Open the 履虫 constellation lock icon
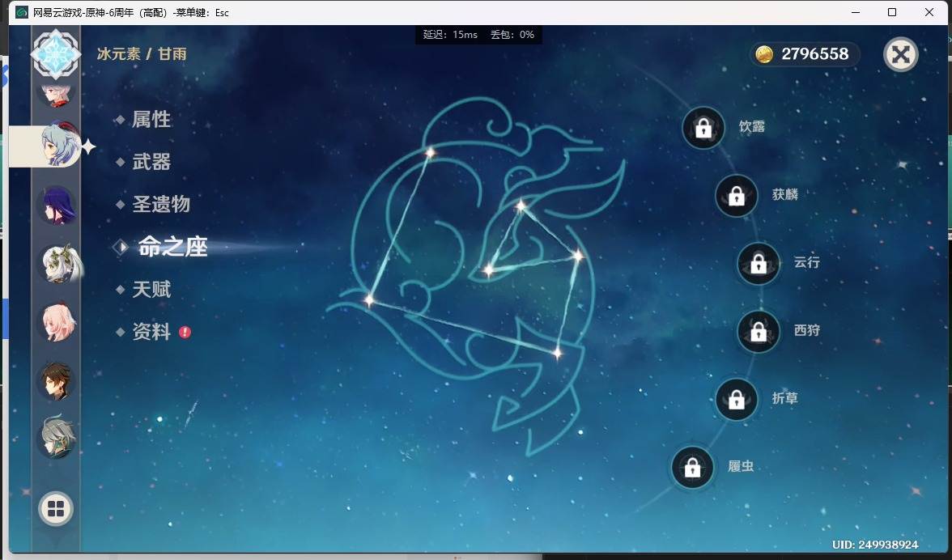 692,467
